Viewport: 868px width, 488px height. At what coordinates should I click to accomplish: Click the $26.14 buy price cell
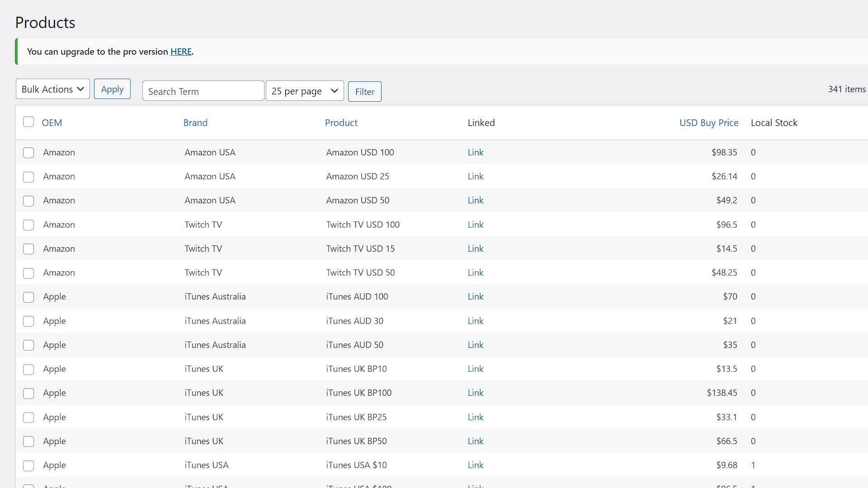(724, 176)
